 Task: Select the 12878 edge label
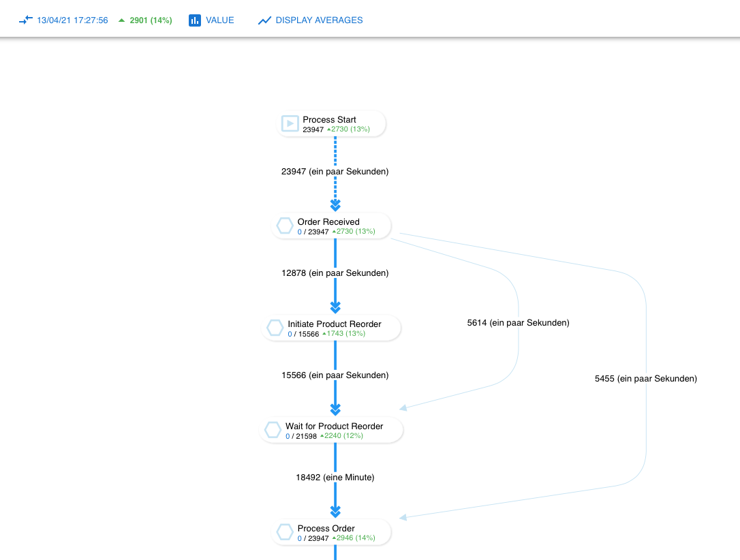click(335, 273)
